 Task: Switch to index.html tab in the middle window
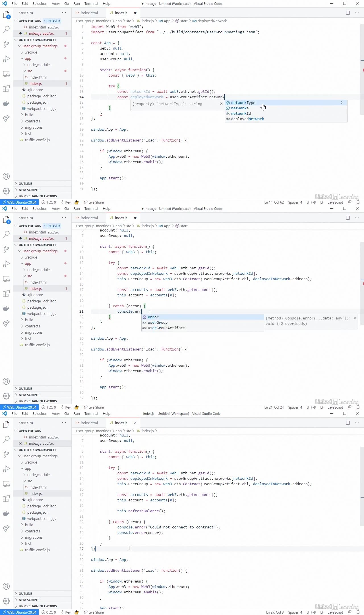[x=89, y=218]
